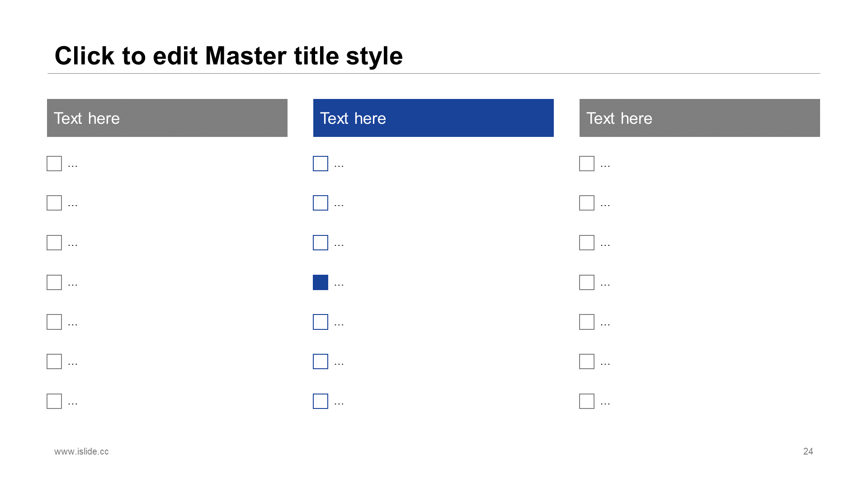Click the sixth row checkbox in column three

587,361
